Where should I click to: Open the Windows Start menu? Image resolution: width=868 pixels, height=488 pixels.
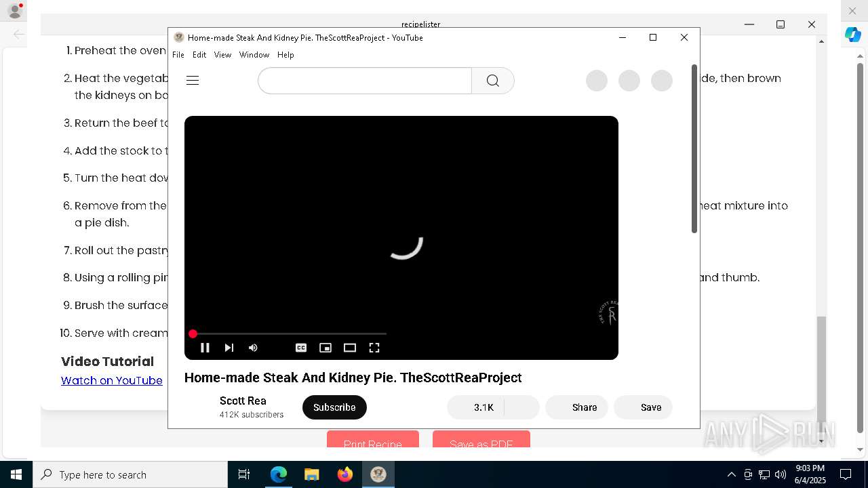(16, 474)
